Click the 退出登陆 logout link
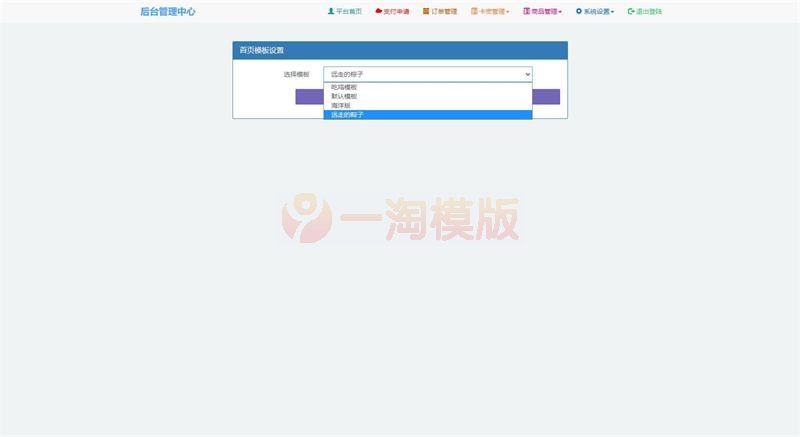 point(644,11)
